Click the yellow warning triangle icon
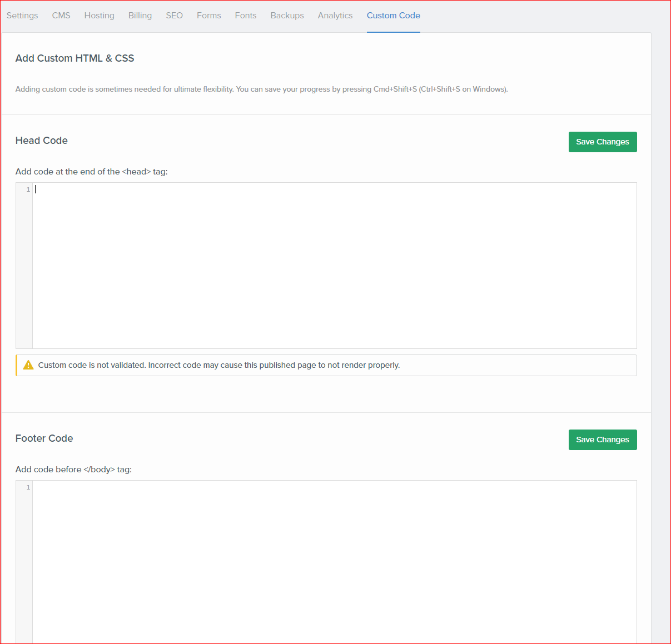The height and width of the screenshot is (644, 671). point(28,365)
